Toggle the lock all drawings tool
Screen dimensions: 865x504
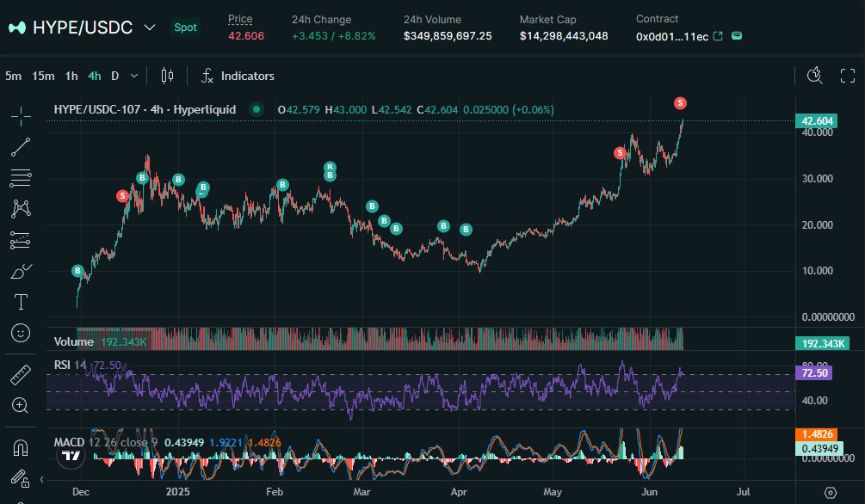[x=21, y=477]
